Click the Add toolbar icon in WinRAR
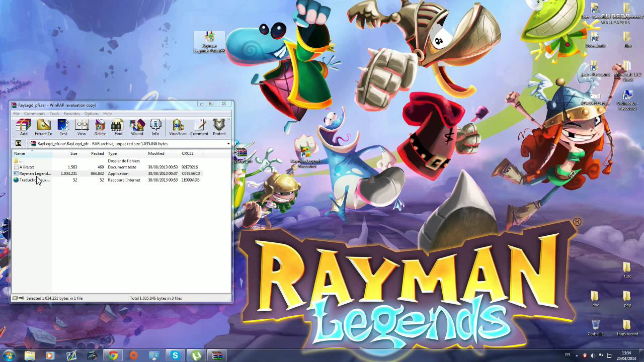The image size is (644, 362). [x=24, y=127]
